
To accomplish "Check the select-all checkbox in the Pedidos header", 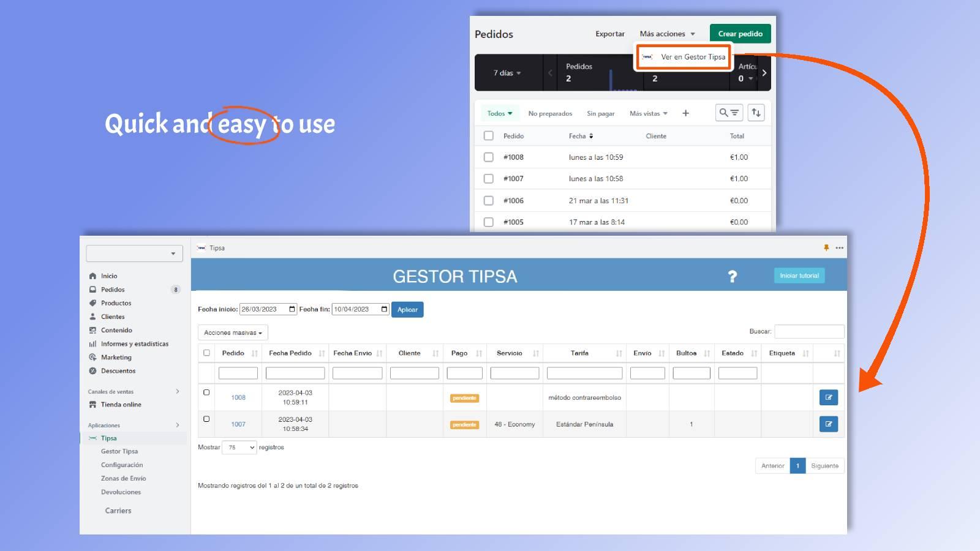I will coord(489,135).
